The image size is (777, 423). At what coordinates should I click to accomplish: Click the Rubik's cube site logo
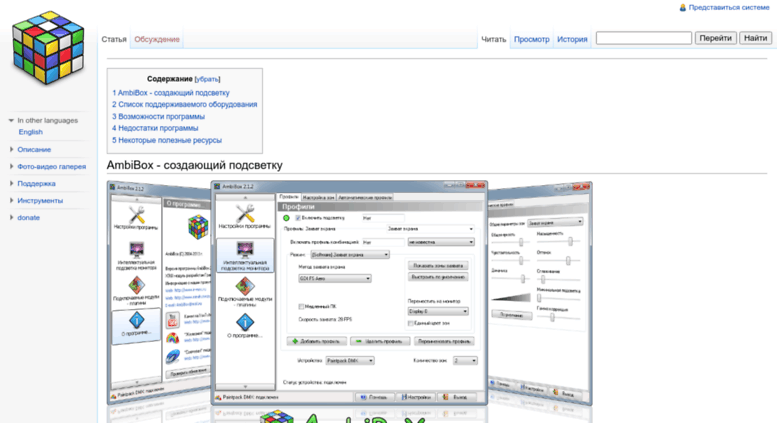tap(48, 48)
